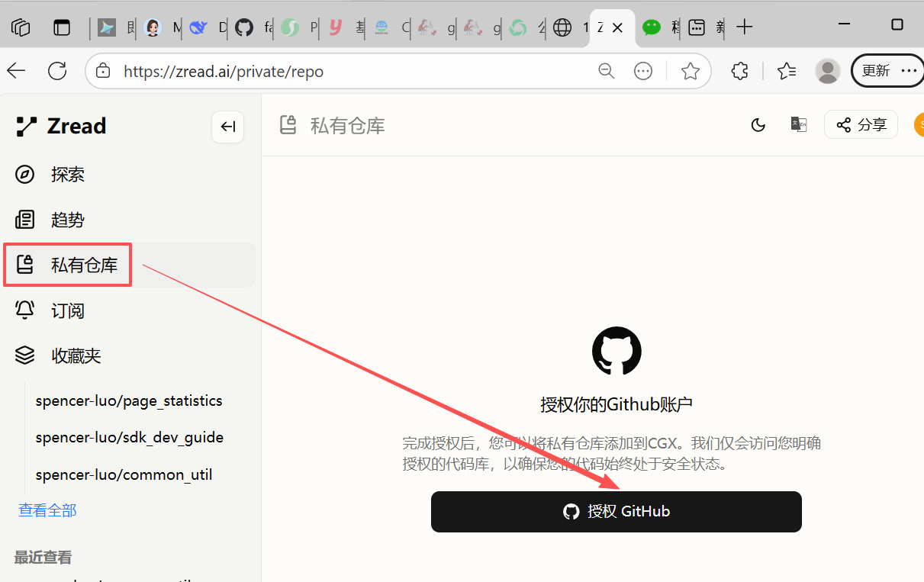924x582 pixels.
Task: Open spencer-luo/sdk_dev_guide repository
Action: pos(130,437)
